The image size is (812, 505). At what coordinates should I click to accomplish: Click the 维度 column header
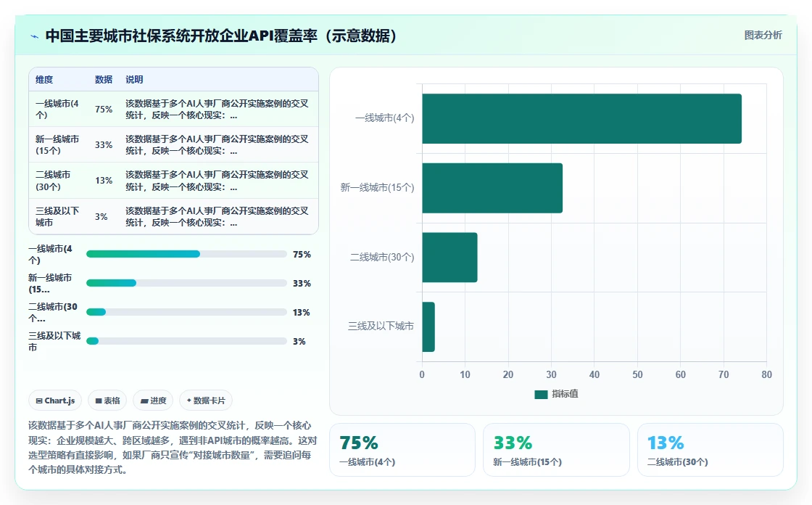coord(44,79)
